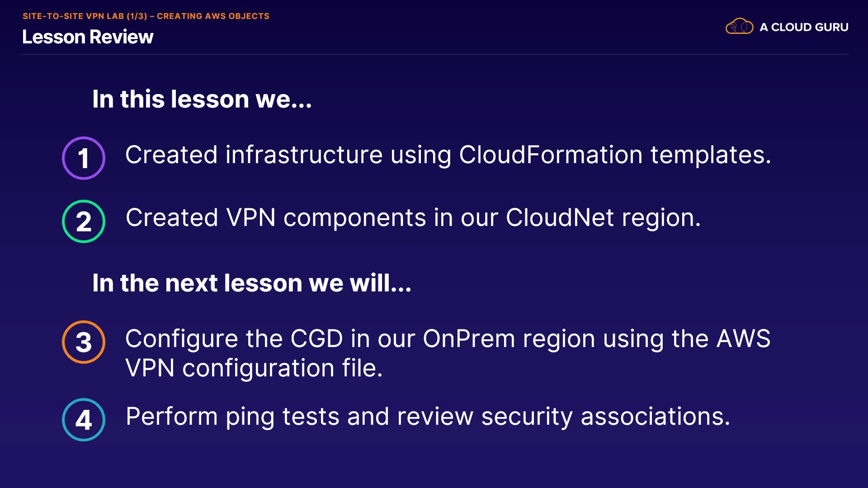The image size is (868, 488).
Task: Click the "CGD" acronym in item three
Action: point(316,338)
